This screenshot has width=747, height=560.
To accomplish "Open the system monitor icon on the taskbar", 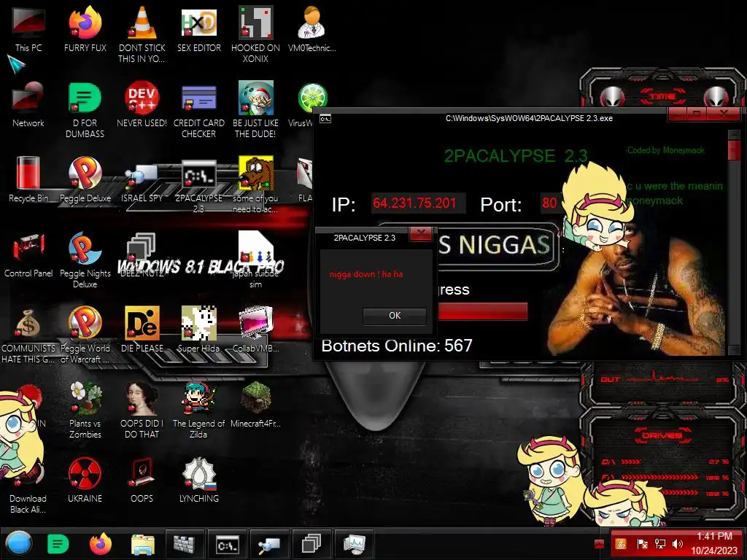I will click(354, 544).
